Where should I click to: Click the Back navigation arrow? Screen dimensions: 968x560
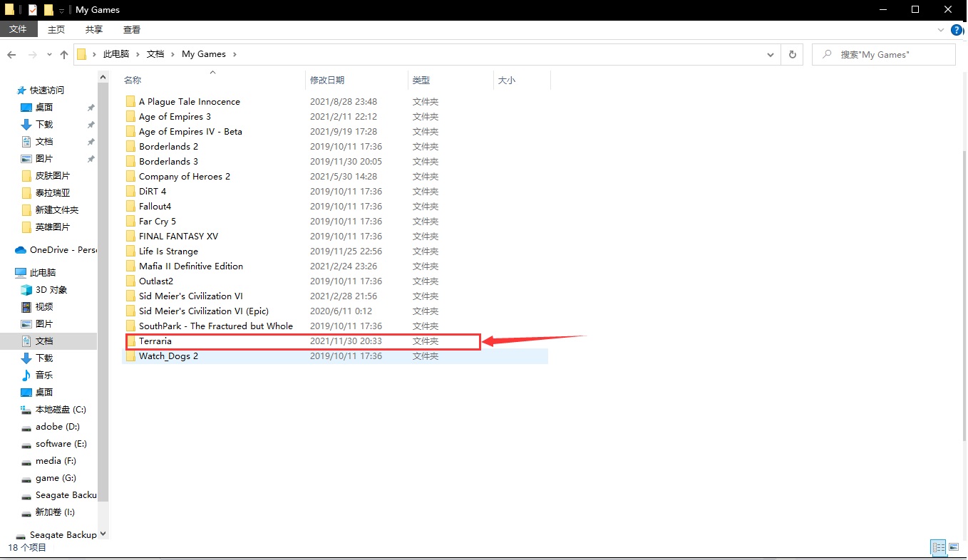coord(11,55)
